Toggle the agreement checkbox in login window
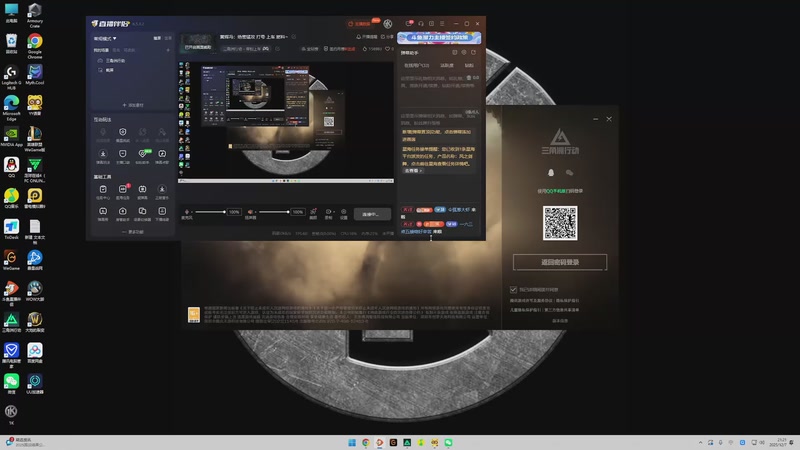This screenshot has width=800, height=450. 513,289
